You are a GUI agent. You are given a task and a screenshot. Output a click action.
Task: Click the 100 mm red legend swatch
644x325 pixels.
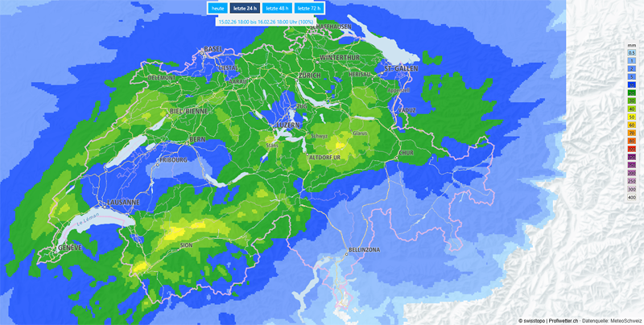click(x=632, y=149)
